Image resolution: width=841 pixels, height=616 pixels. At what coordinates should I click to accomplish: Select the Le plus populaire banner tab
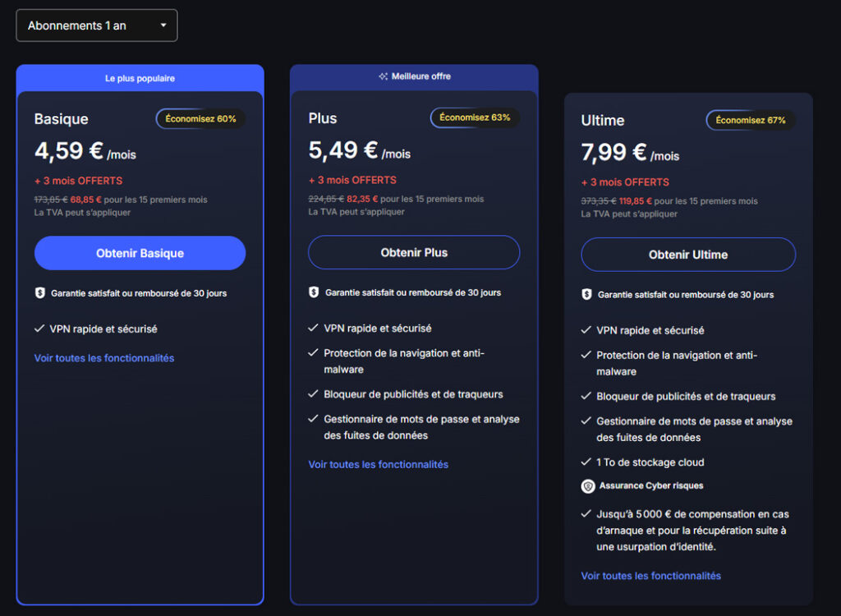click(140, 78)
